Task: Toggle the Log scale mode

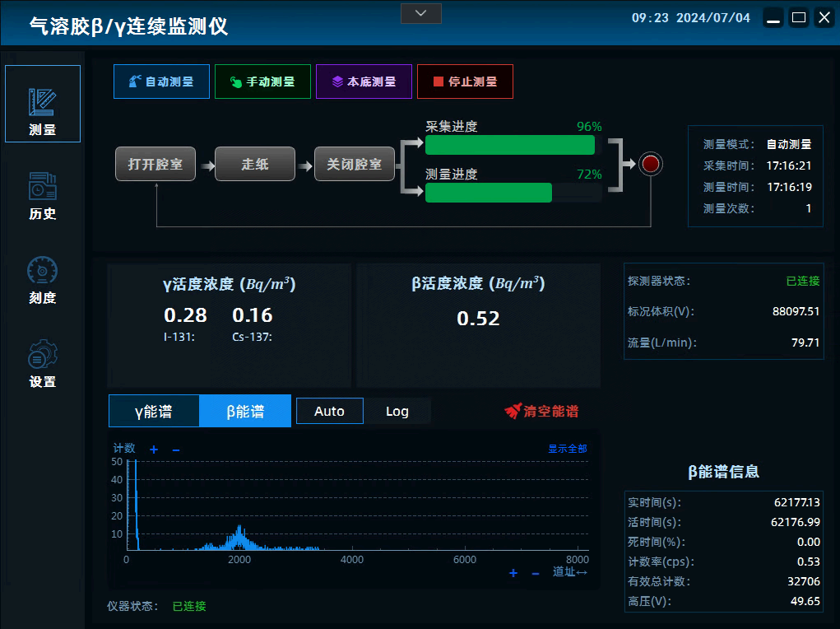Action: [397, 411]
